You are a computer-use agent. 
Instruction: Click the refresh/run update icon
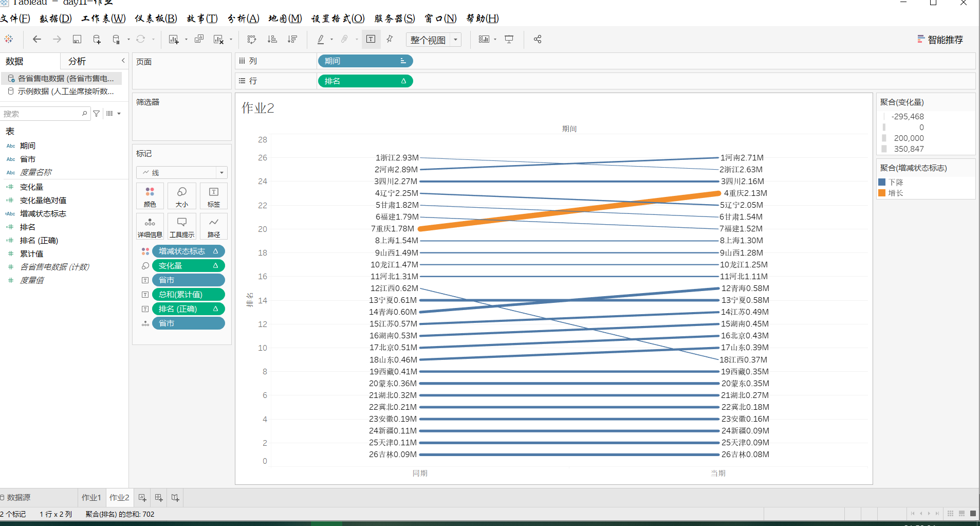(x=140, y=39)
